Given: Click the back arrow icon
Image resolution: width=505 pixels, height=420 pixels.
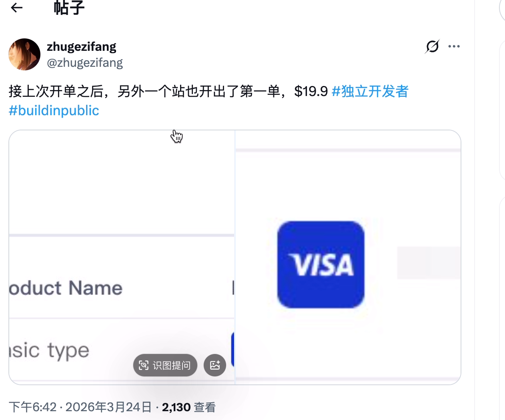Looking at the screenshot, I should click(x=17, y=7).
